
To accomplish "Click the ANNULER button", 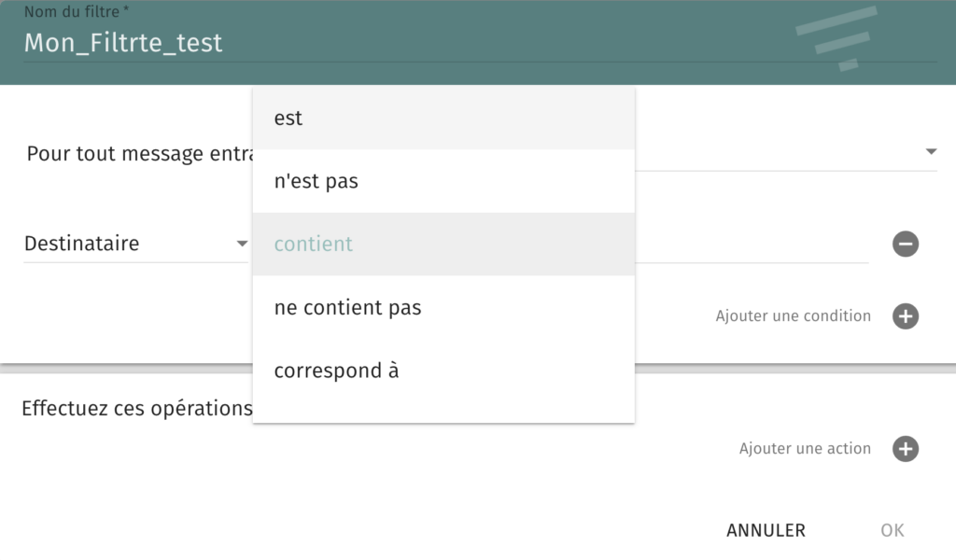I will (x=766, y=530).
